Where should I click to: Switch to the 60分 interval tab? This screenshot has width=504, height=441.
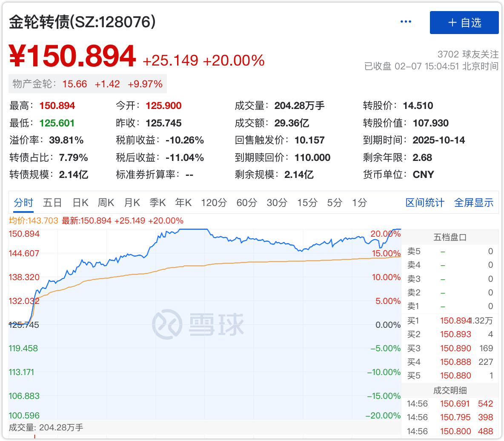(x=246, y=203)
